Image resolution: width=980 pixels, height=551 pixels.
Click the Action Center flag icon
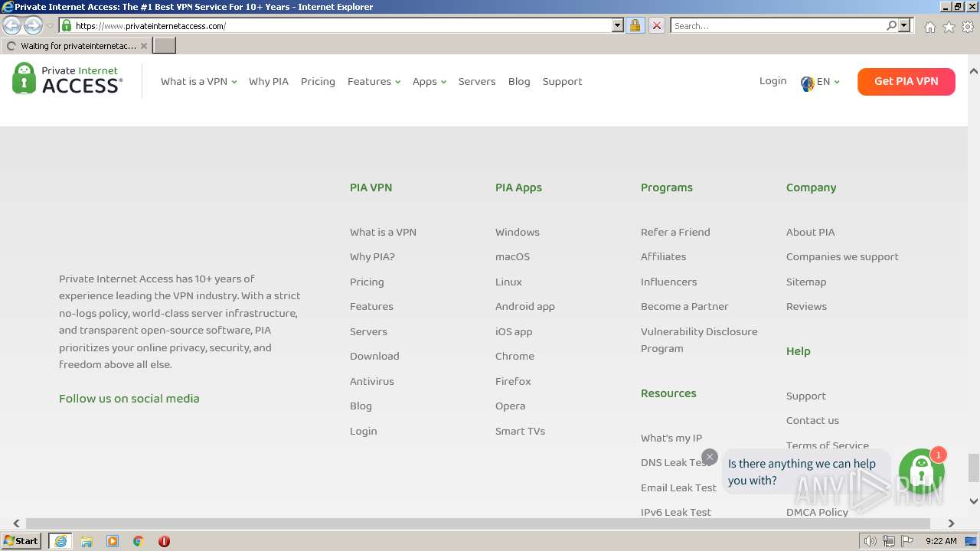pos(907,541)
